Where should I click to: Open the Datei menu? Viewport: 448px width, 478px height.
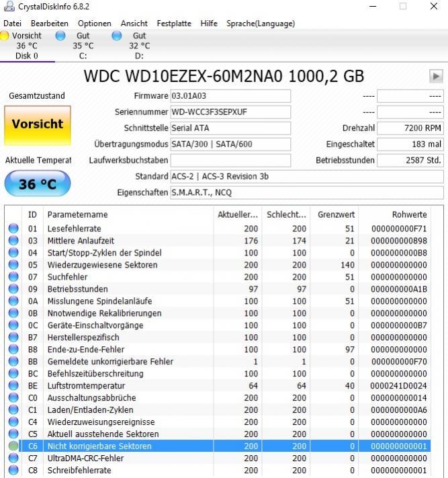(x=13, y=24)
